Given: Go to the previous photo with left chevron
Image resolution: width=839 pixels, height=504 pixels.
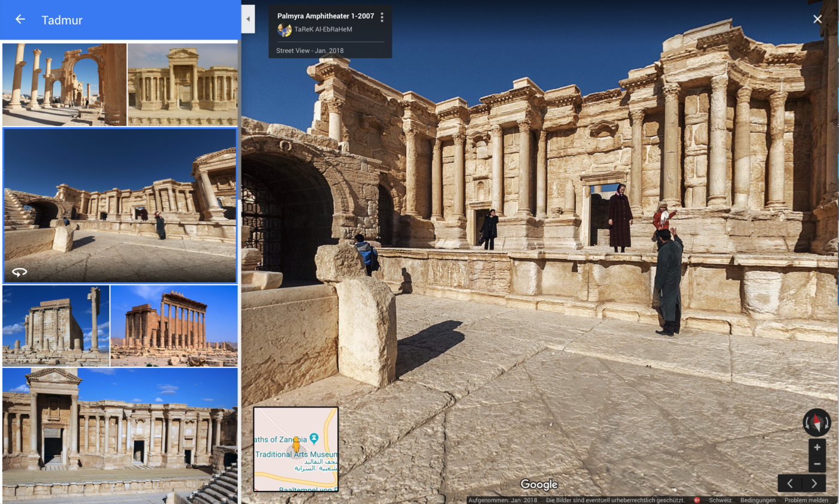Looking at the screenshot, I should pos(790,484).
